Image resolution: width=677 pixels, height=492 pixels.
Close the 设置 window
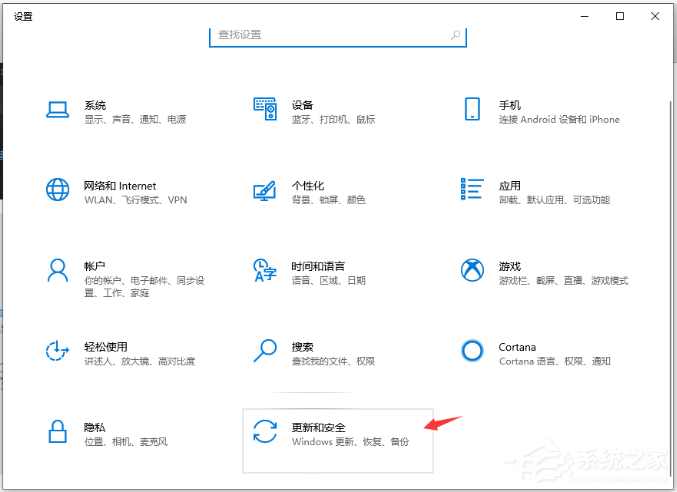[655, 16]
